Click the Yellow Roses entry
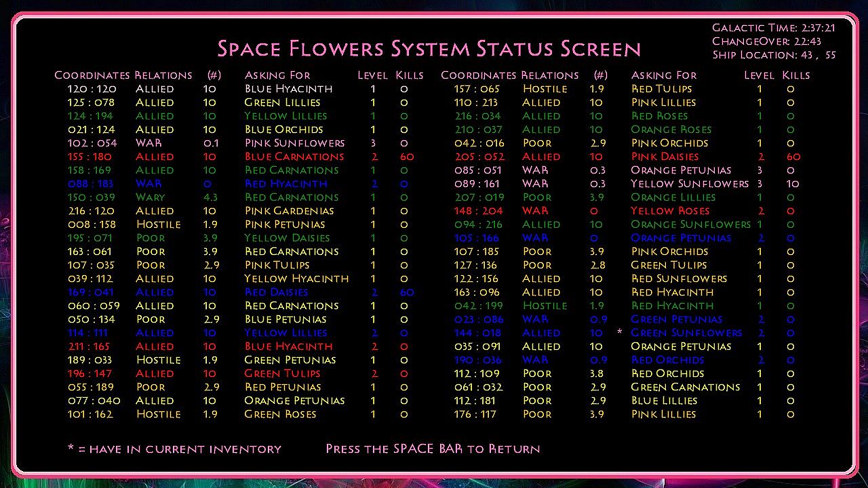This screenshot has height=488, width=868. click(670, 211)
